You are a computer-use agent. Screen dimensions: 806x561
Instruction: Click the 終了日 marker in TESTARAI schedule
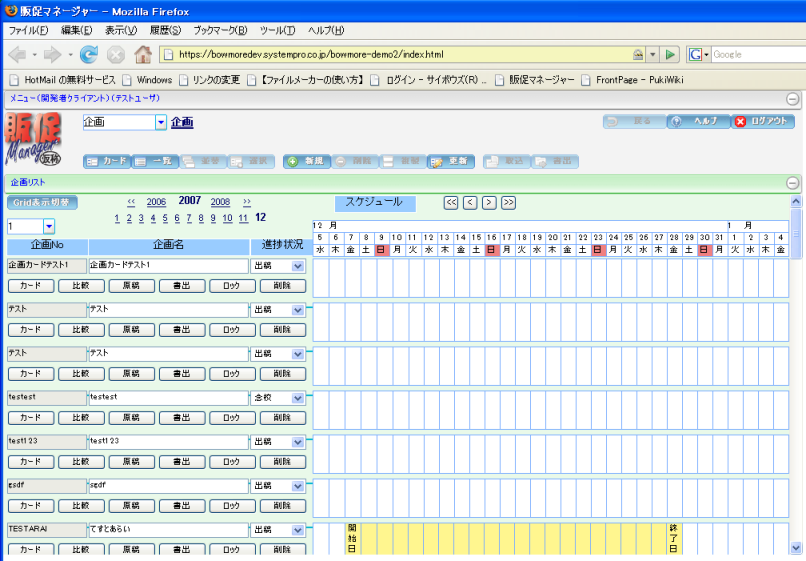click(x=673, y=538)
